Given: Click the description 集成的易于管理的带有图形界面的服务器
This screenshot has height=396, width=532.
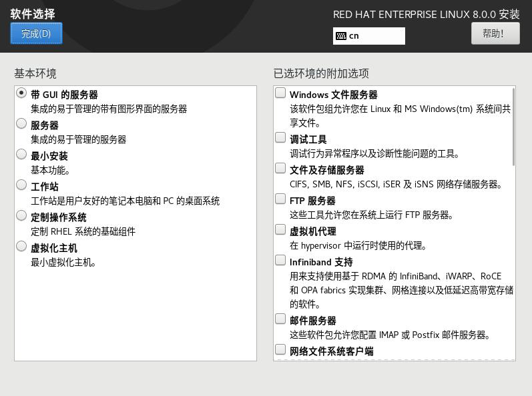Looking at the screenshot, I should 109,109.
